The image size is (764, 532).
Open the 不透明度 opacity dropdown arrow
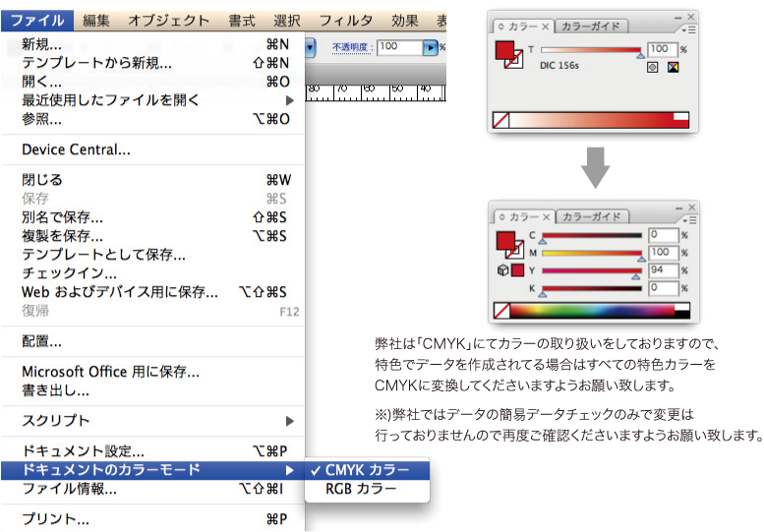tap(429, 46)
